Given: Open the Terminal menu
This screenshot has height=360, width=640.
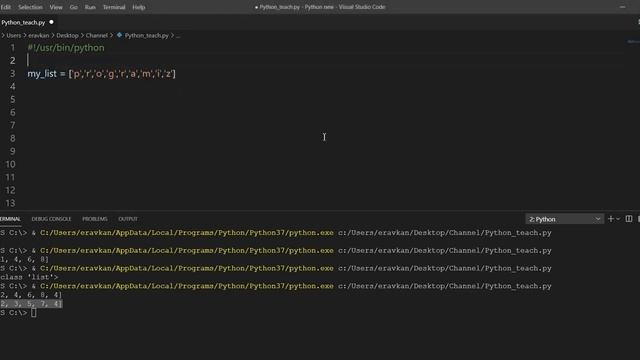Looking at the screenshot, I should point(114,7).
